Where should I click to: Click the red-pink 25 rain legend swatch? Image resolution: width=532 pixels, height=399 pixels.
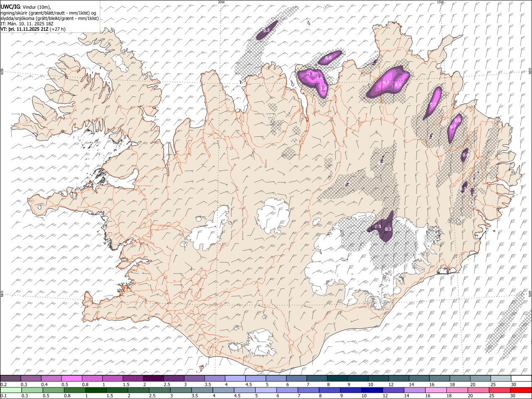coord(500,390)
